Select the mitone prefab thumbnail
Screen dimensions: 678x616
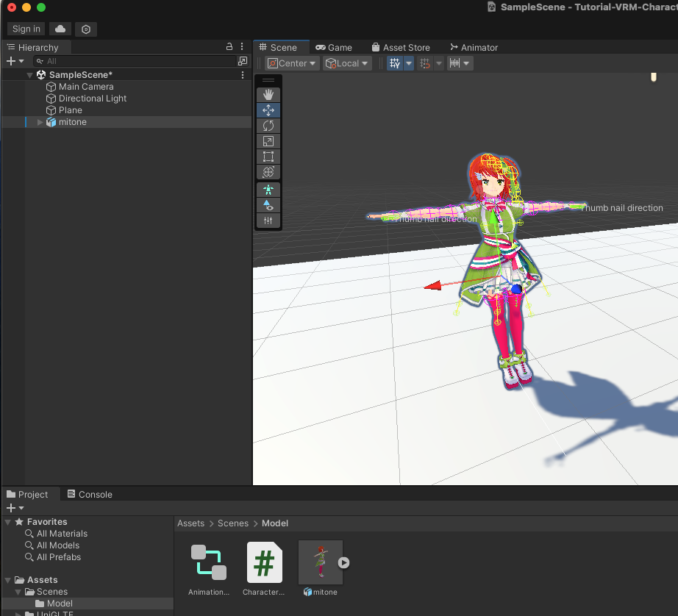coord(320,562)
